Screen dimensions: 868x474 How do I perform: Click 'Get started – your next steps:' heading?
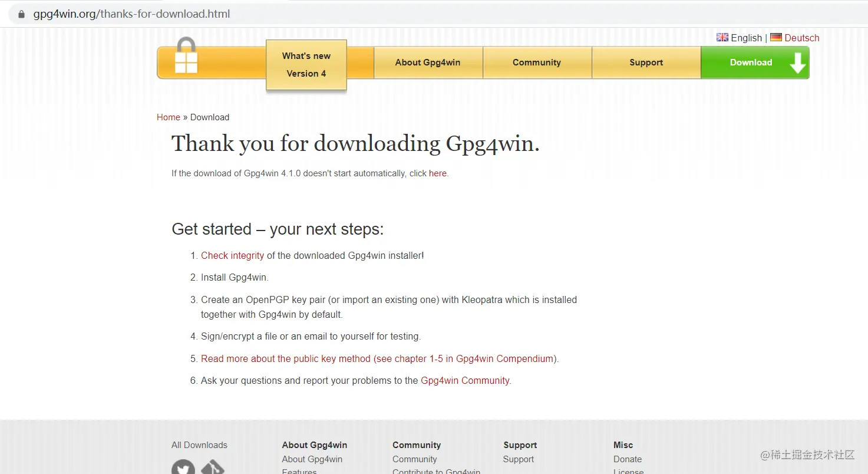(278, 229)
